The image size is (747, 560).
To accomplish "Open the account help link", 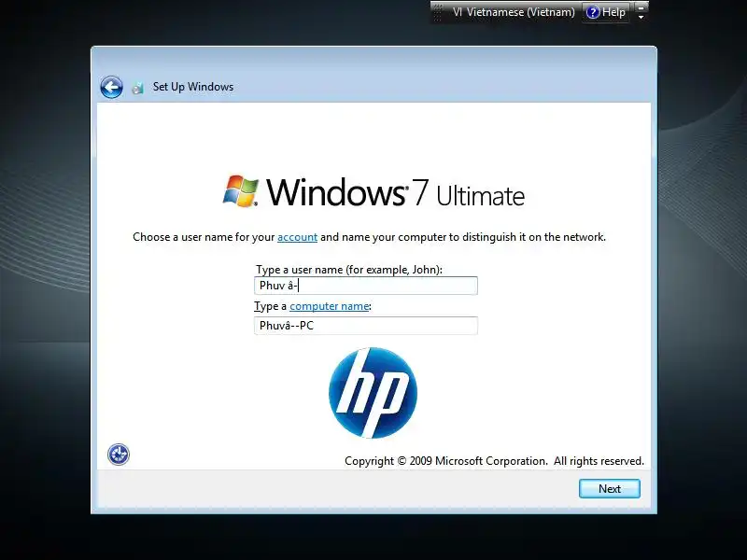I will pos(297,237).
